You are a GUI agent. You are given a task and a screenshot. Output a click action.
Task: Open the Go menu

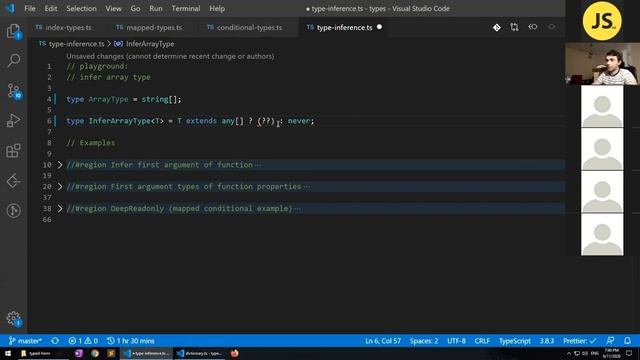tap(135, 8)
